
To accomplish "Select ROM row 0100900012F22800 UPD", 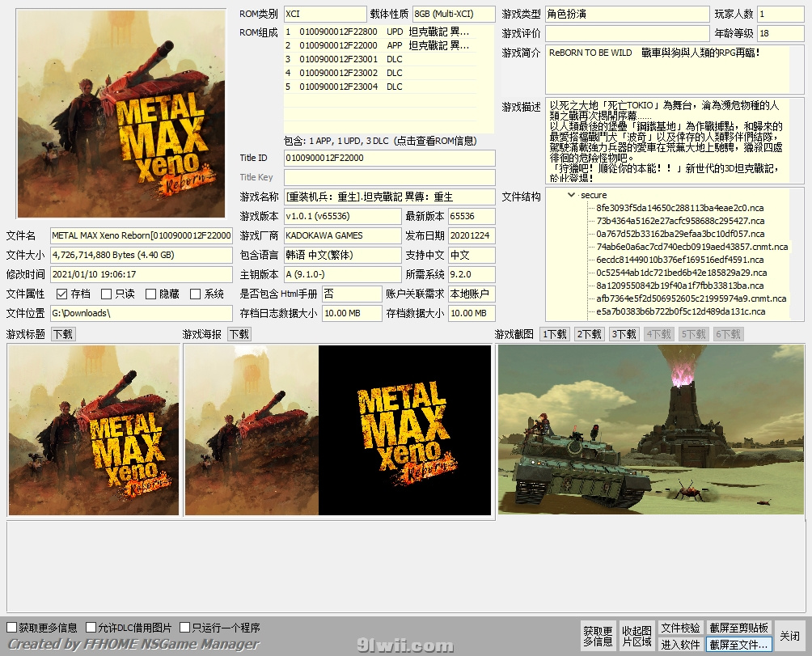I will click(380, 32).
